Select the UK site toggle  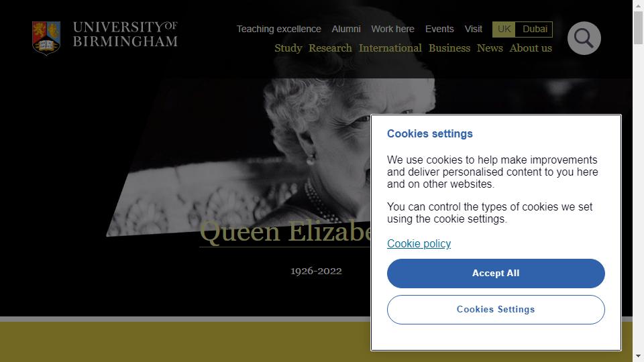[504, 29]
